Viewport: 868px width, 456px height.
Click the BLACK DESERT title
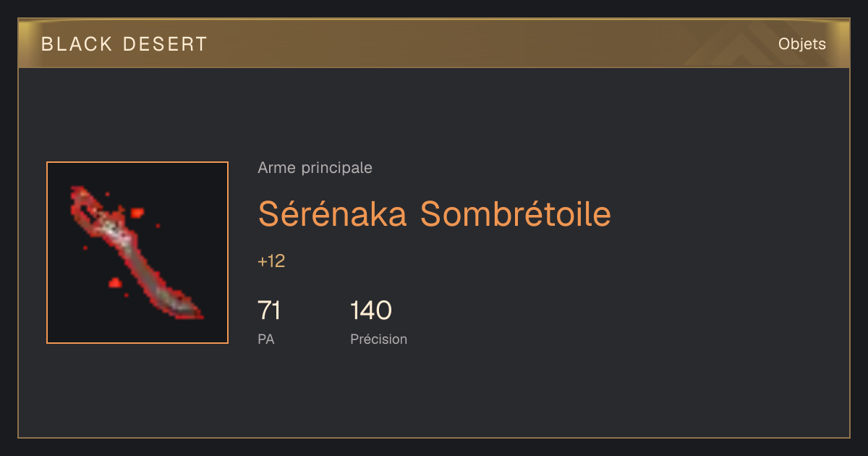(124, 44)
